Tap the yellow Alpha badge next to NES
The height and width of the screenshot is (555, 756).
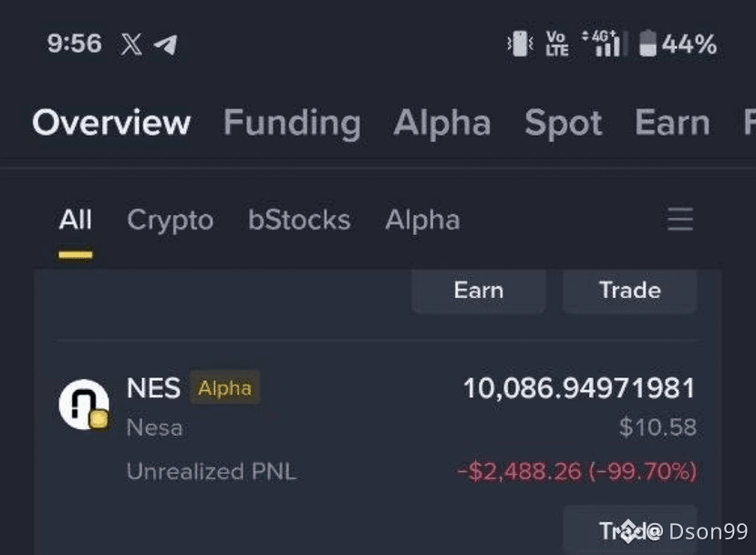pos(224,388)
